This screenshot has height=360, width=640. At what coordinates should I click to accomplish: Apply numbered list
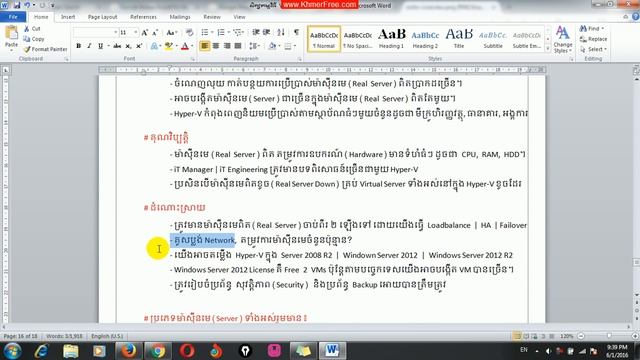(221, 32)
